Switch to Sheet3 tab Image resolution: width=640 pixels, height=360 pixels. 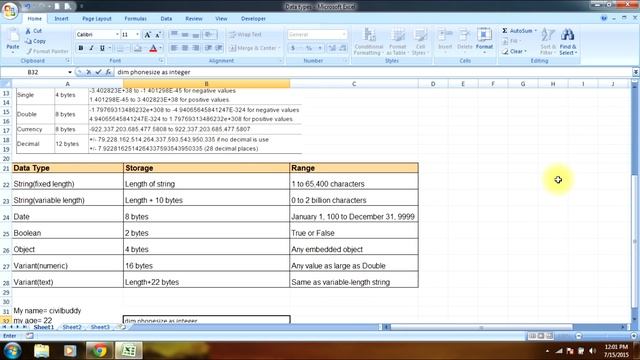tap(100, 327)
